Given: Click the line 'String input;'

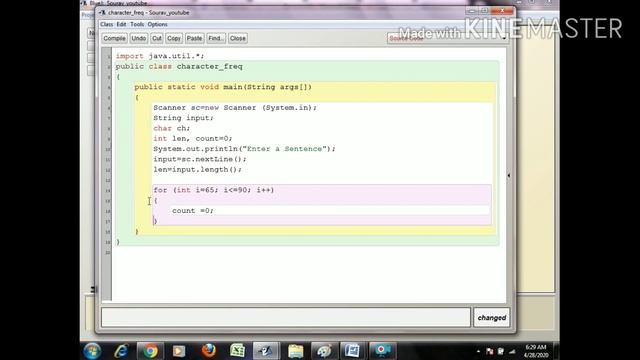Looking at the screenshot, I should [183, 118].
